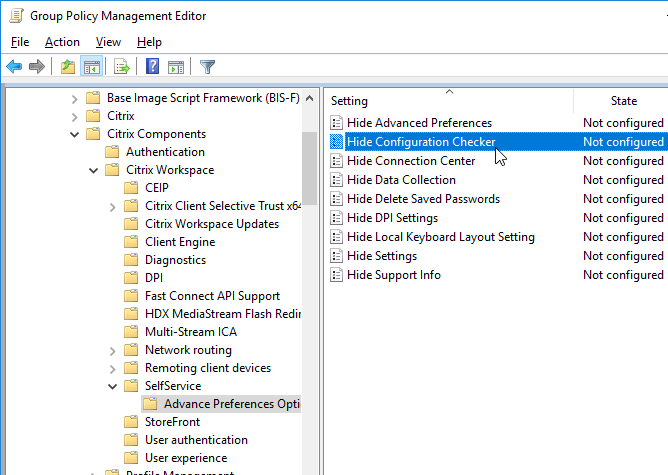Viewport: 668px width, 475px height.
Task: Click Not configured state of Hide Support Info
Action: [x=623, y=275]
